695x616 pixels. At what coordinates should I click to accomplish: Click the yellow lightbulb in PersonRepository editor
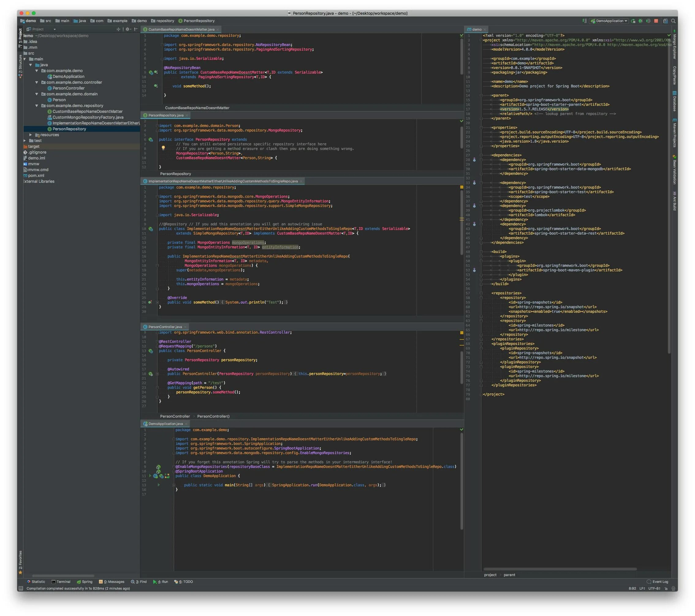[x=163, y=148]
